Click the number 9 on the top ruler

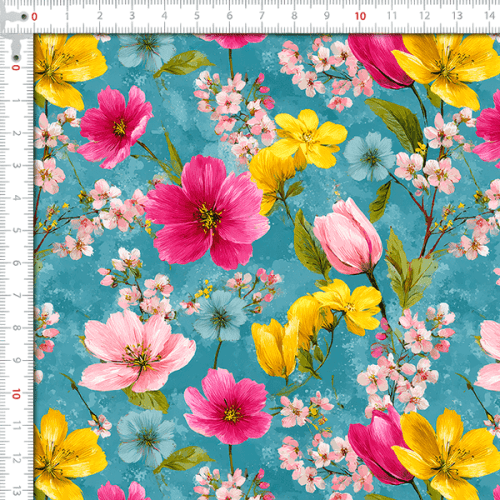(x=327, y=16)
